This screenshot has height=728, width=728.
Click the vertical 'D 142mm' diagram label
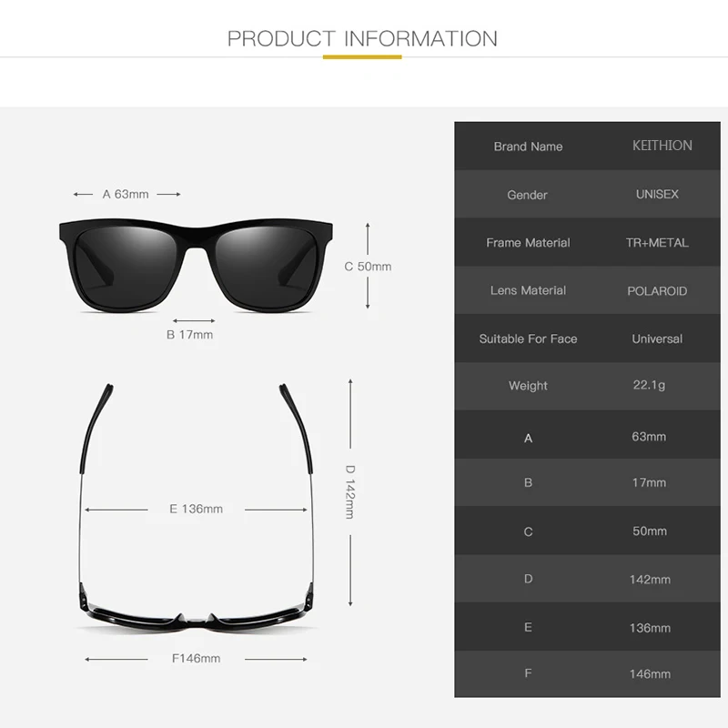350,491
